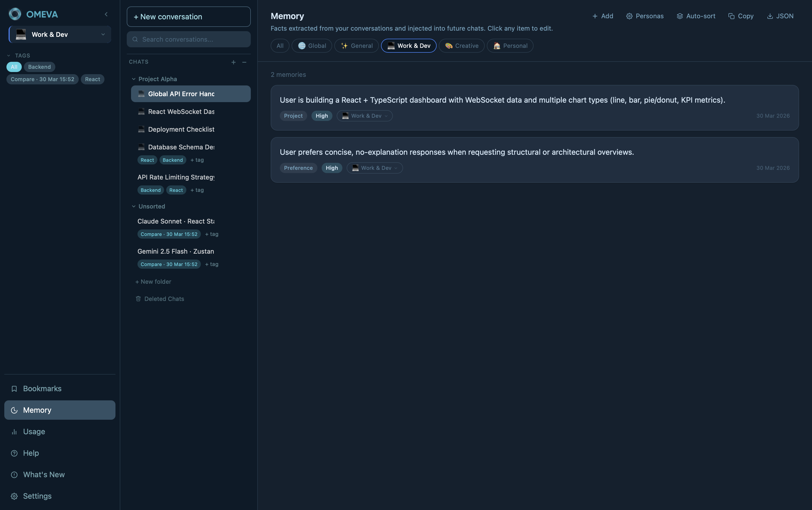
Task: Switch to the Creative memory tab
Action: point(461,46)
